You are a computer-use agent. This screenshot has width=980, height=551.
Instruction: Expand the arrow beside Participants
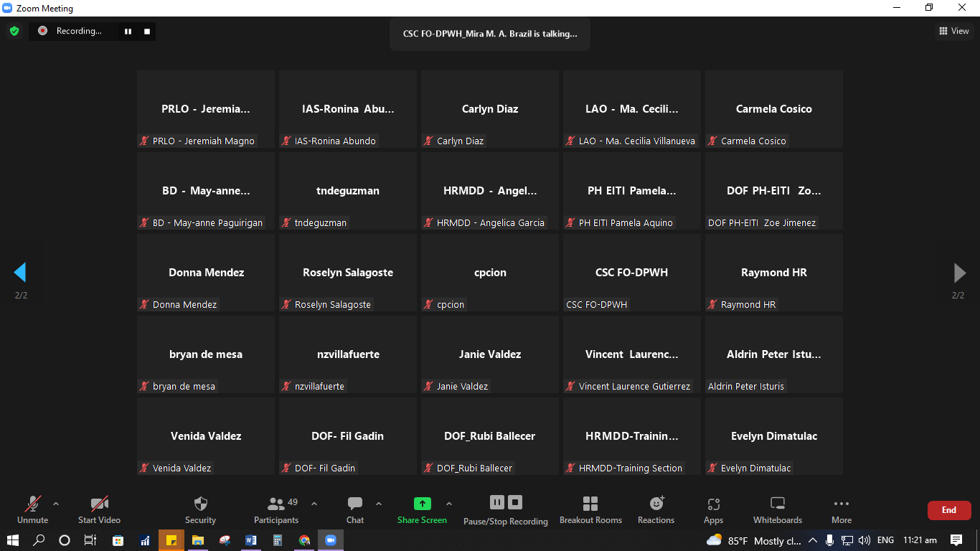(314, 504)
